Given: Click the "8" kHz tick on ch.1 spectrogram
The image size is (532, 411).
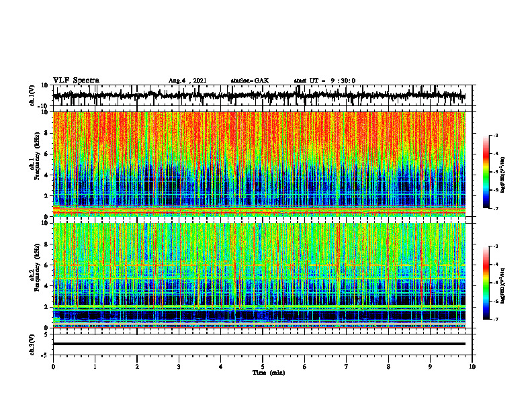Looking at the screenshot, I should [46, 133].
